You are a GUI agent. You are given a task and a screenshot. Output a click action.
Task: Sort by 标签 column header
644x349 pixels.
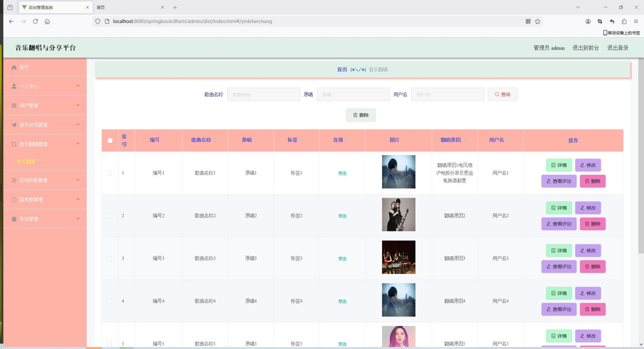coord(296,140)
